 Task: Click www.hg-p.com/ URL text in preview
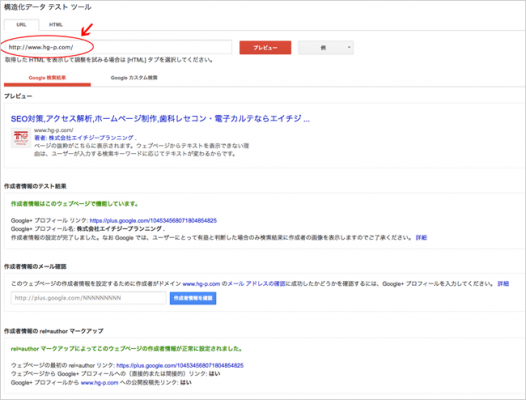pyautogui.click(x=54, y=130)
